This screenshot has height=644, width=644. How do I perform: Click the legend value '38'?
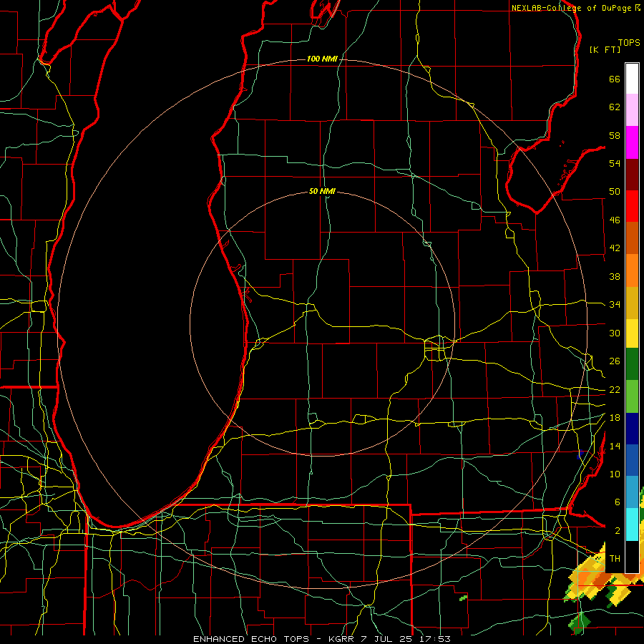[x=615, y=276]
